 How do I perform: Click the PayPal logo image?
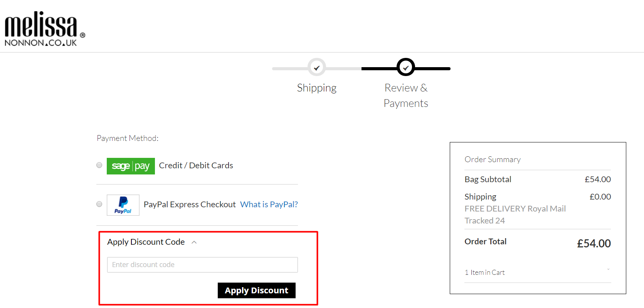(123, 205)
